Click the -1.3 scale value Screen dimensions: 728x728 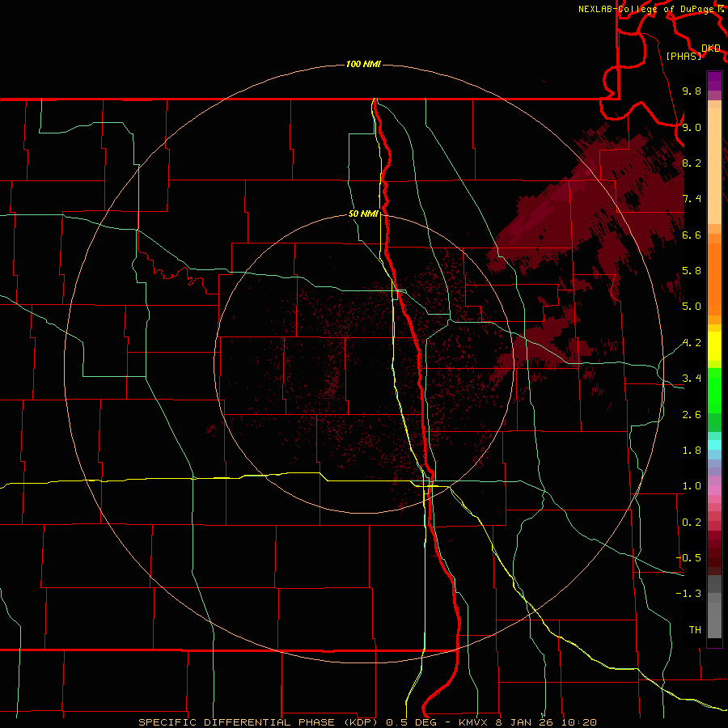pyautogui.click(x=688, y=594)
